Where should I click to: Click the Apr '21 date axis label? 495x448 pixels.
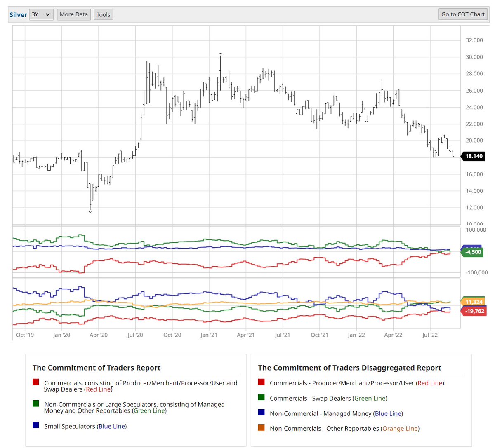tap(246, 335)
